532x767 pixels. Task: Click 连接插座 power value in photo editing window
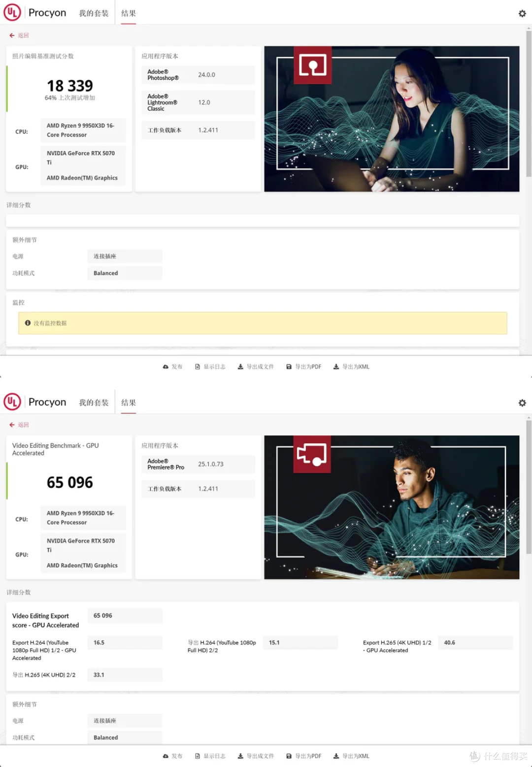[x=125, y=256]
